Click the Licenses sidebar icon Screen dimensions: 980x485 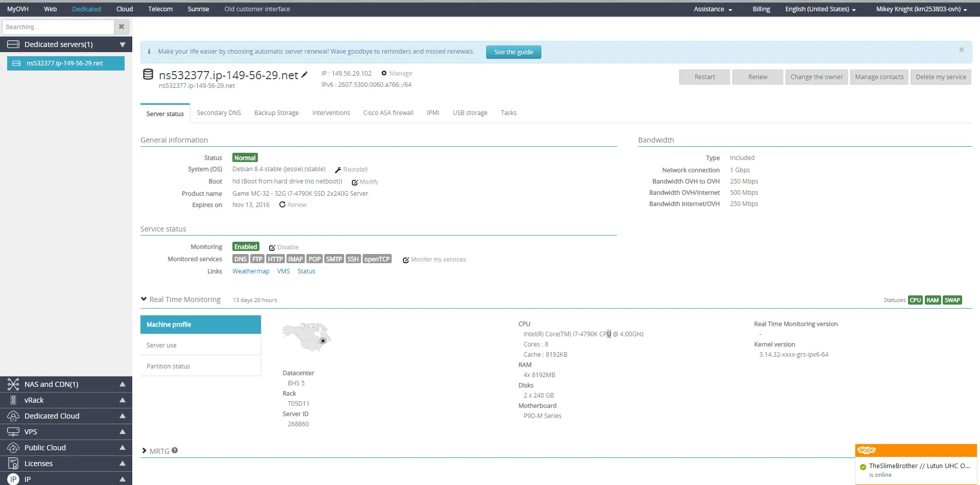click(x=13, y=464)
